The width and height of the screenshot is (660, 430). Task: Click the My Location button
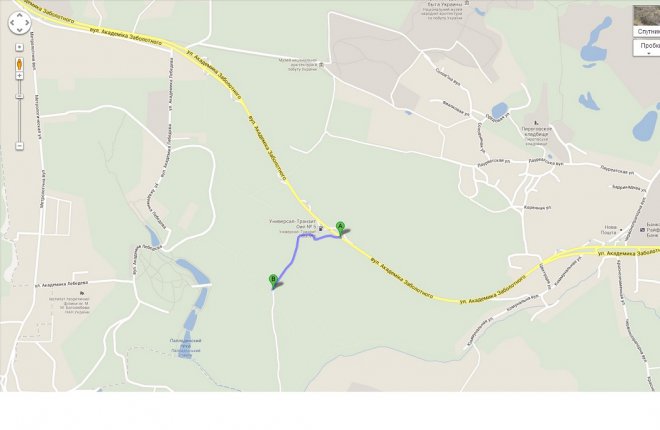[x=19, y=47]
